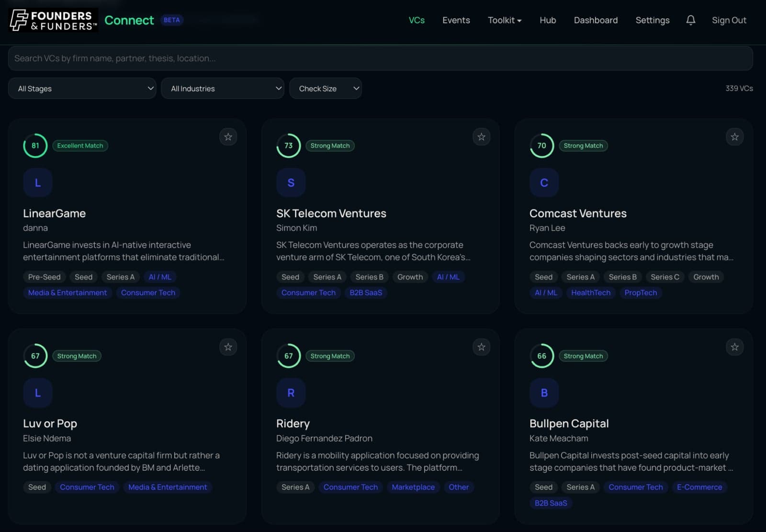Click Sign Out
The width and height of the screenshot is (766, 532).
pos(729,20)
